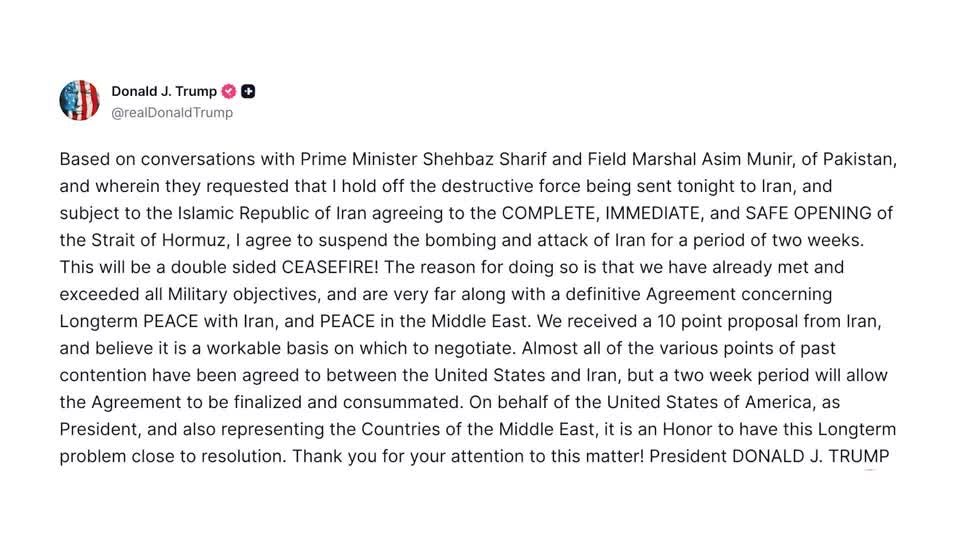Click the @realDonaldTrump handle
960x540 pixels.
pyautogui.click(x=172, y=113)
